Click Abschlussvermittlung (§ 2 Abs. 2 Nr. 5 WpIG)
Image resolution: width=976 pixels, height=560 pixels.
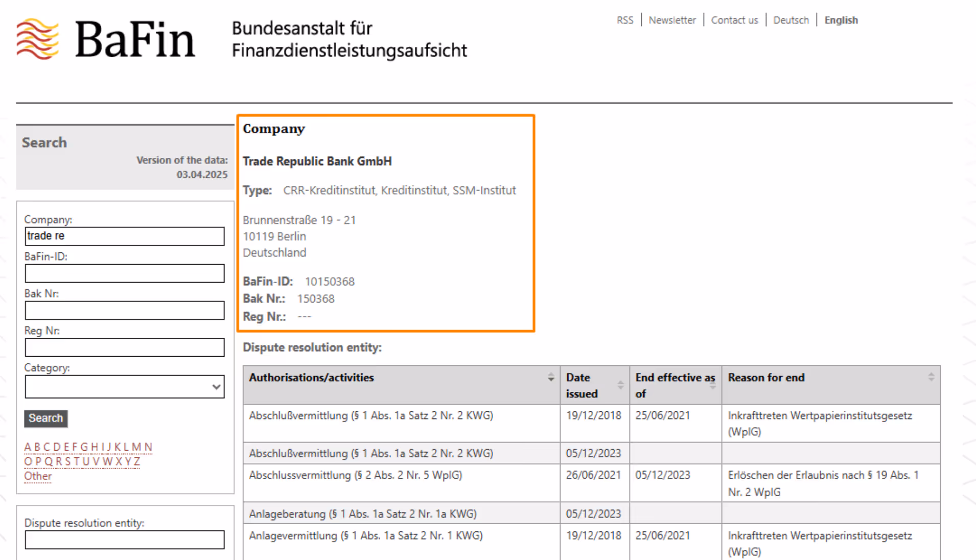tap(356, 475)
